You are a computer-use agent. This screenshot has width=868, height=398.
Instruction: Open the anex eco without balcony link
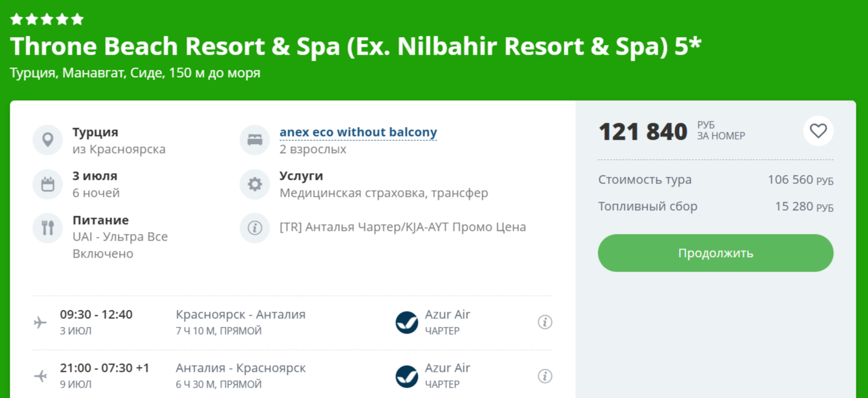coord(358,132)
